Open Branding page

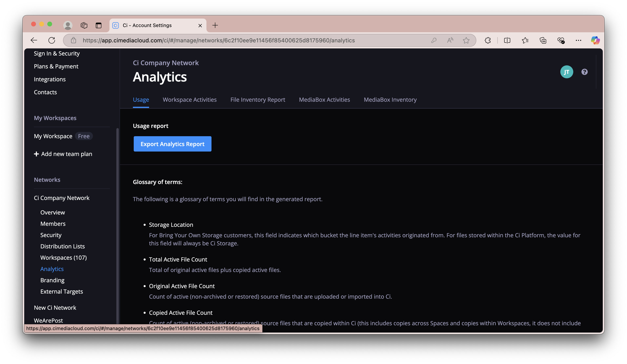[x=52, y=280]
